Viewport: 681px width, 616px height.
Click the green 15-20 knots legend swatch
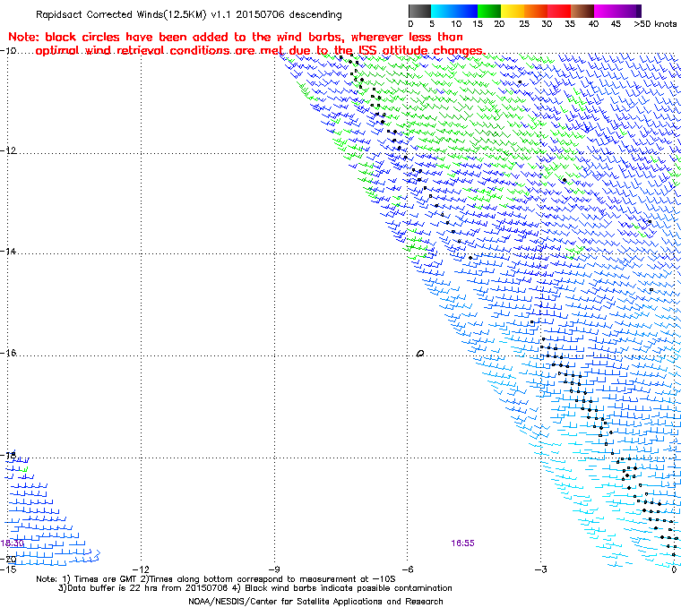(x=489, y=11)
